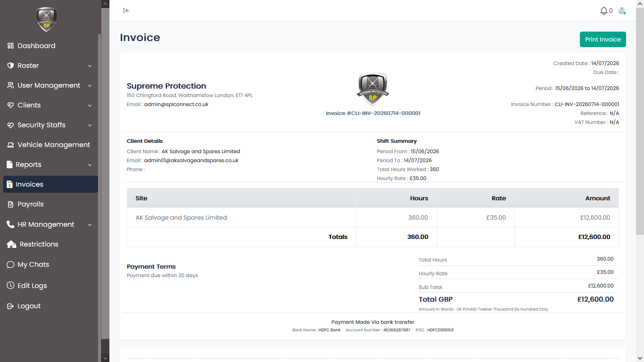Click the My Chats speech bubble icon

point(10,264)
